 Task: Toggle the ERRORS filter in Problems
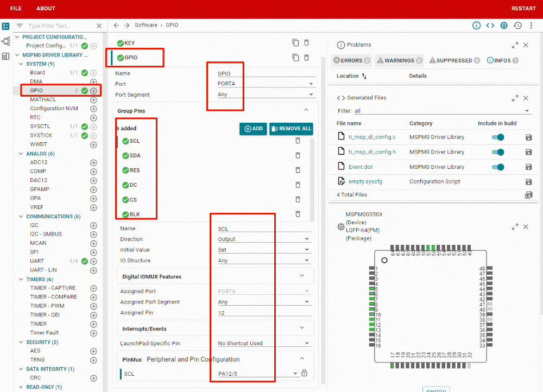click(351, 61)
